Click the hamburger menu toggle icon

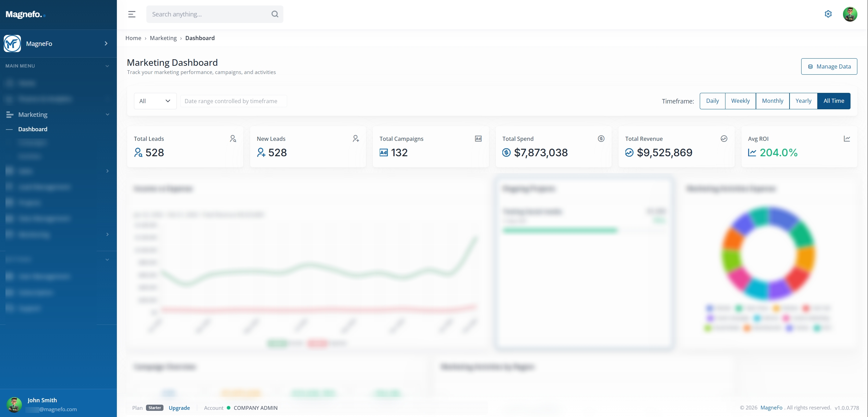pos(132,14)
